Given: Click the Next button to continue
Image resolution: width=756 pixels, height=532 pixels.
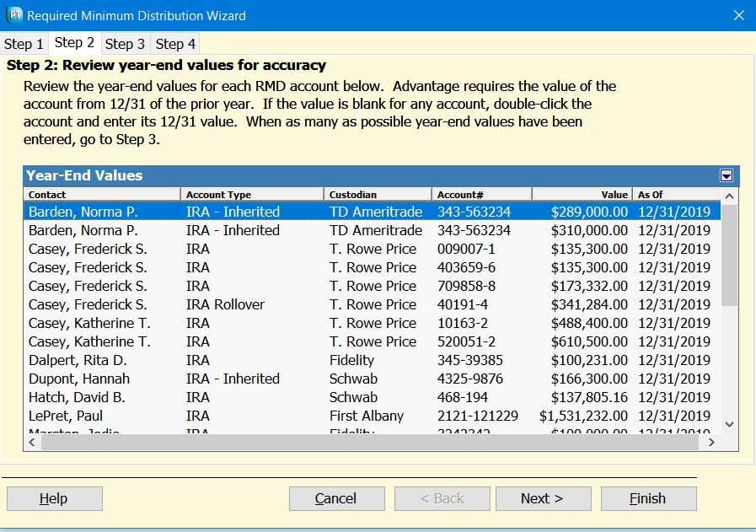Looking at the screenshot, I should [x=543, y=498].
